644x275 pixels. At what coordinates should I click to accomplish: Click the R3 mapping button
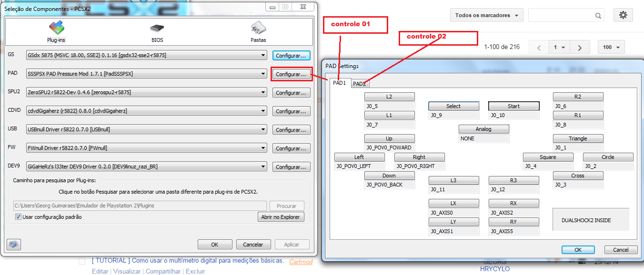coord(514,180)
